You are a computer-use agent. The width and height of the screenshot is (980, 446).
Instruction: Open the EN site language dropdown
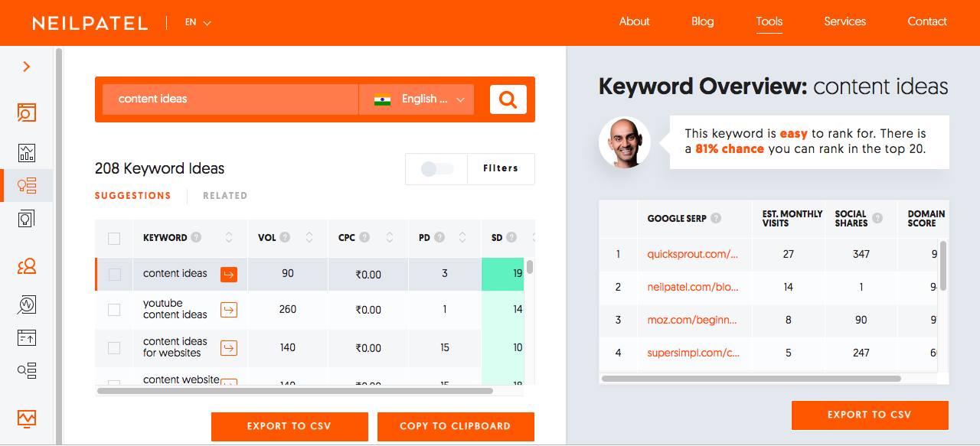coord(198,23)
